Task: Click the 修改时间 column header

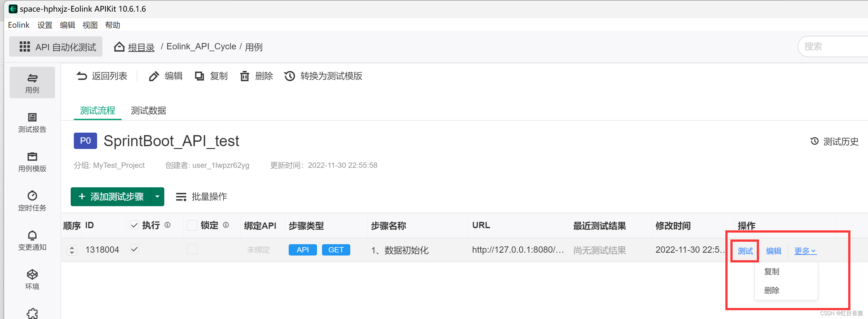Action: (x=673, y=226)
